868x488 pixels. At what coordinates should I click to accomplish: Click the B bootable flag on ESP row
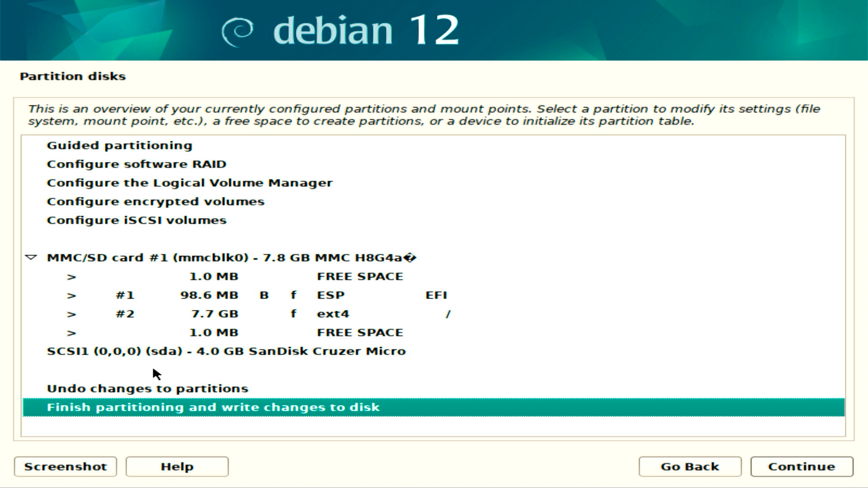click(264, 295)
